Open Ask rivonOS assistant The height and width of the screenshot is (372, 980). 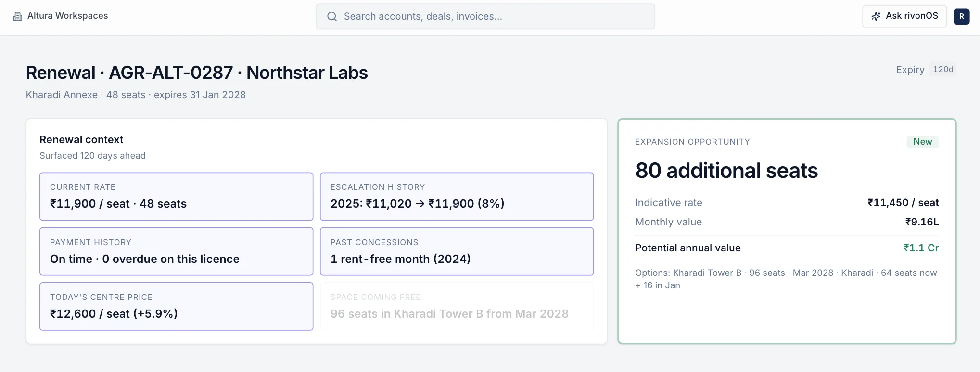coord(904,16)
